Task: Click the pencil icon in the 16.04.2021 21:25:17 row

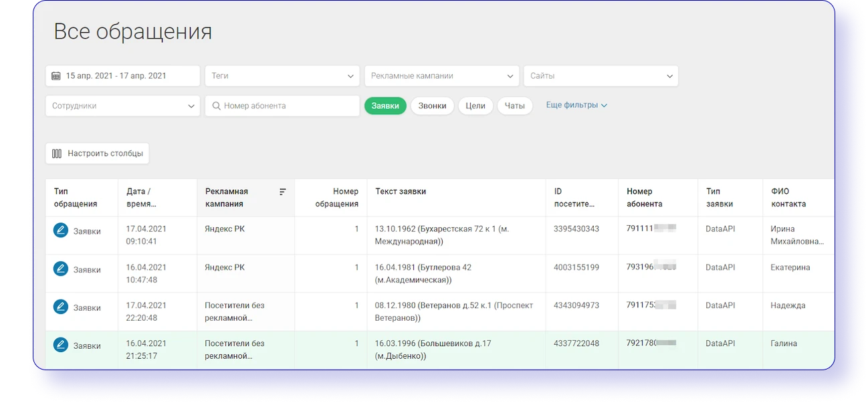Action: [61, 345]
